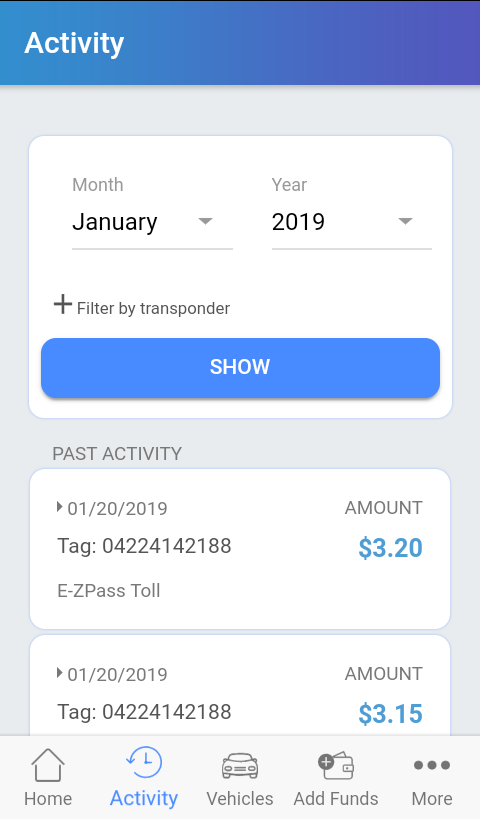The height and width of the screenshot is (819, 480).
Task: Switch to the Add Funds tab label
Action: (336, 799)
